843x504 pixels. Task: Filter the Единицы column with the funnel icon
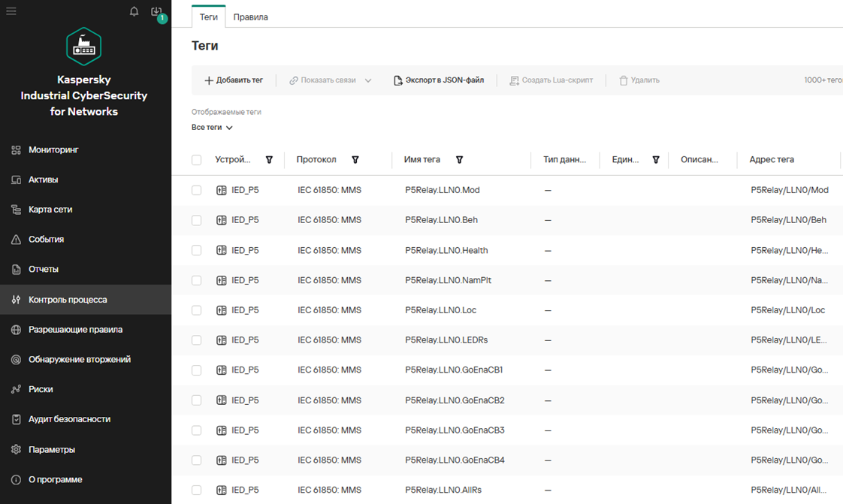click(656, 159)
